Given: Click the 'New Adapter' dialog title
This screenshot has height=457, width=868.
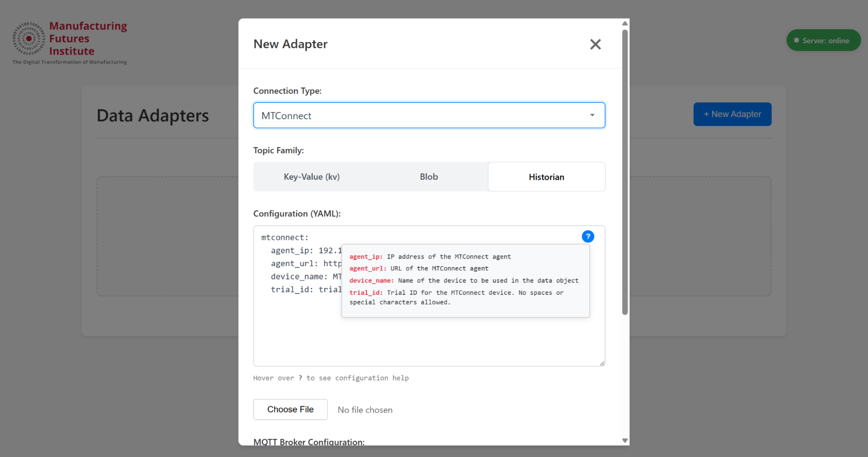Looking at the screenshot, I should tap(290, 44).
